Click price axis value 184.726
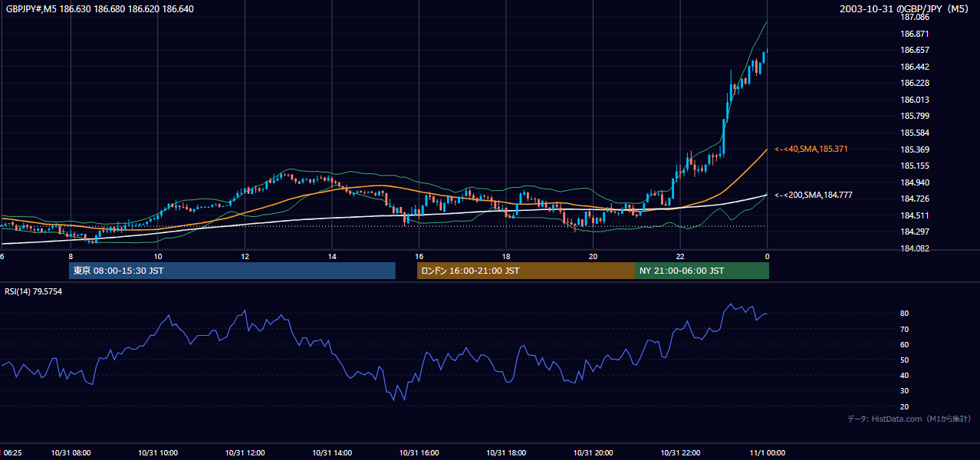 (x=916, y=199)
